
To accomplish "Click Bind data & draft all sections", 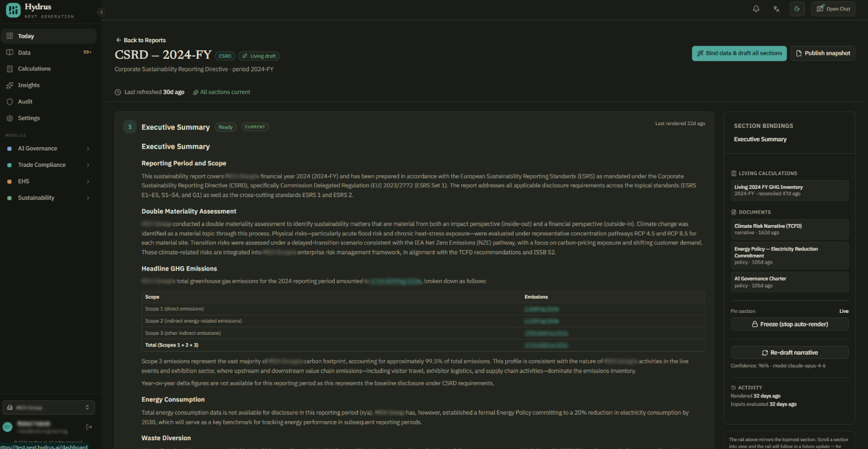I will click(x=739, y=53).
